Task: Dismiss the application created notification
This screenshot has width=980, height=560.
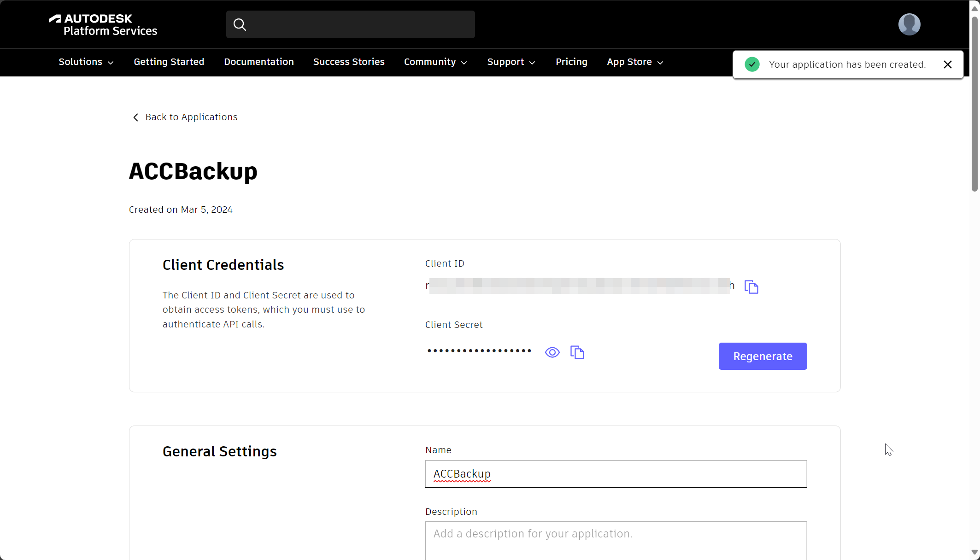Action: pyautogui.click(x=947, y=64)
